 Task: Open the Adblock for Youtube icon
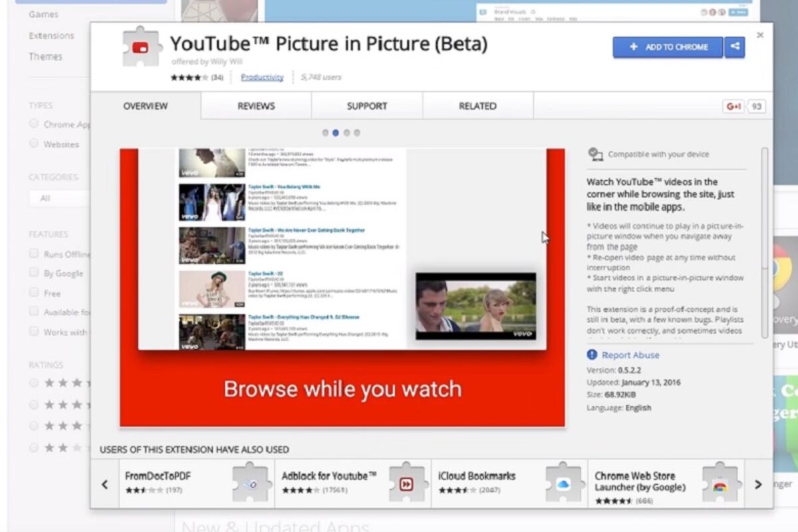408,483
